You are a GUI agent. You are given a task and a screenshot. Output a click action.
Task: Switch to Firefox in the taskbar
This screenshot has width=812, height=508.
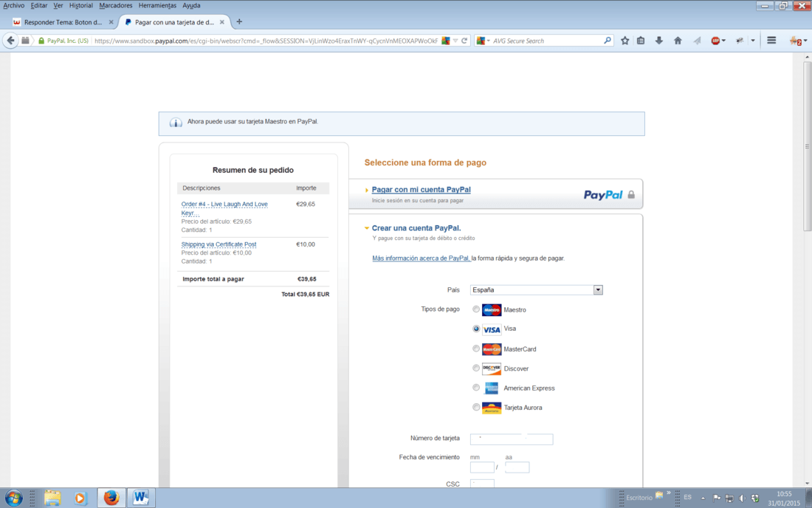[111, 498]
